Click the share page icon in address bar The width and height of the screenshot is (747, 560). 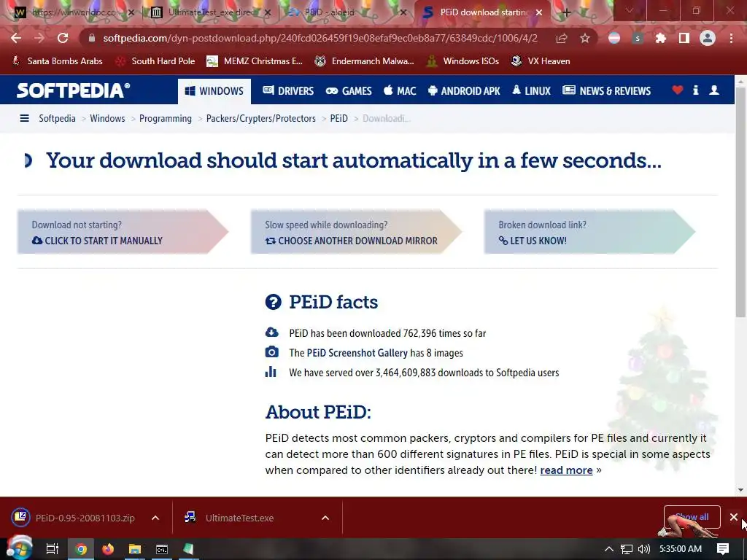(562, 38)
